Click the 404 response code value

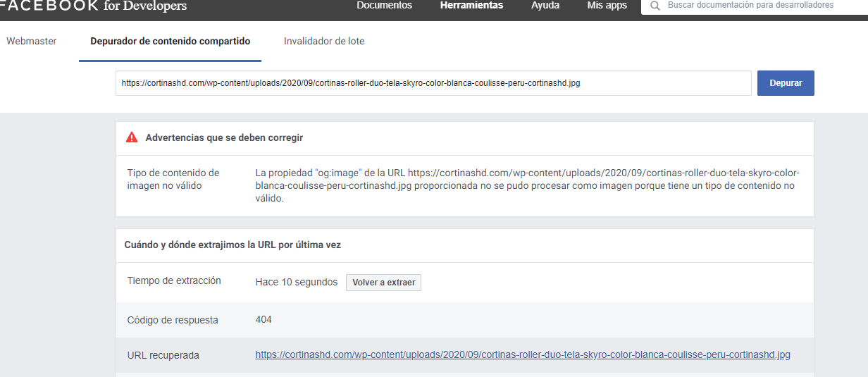pos(263,319)
